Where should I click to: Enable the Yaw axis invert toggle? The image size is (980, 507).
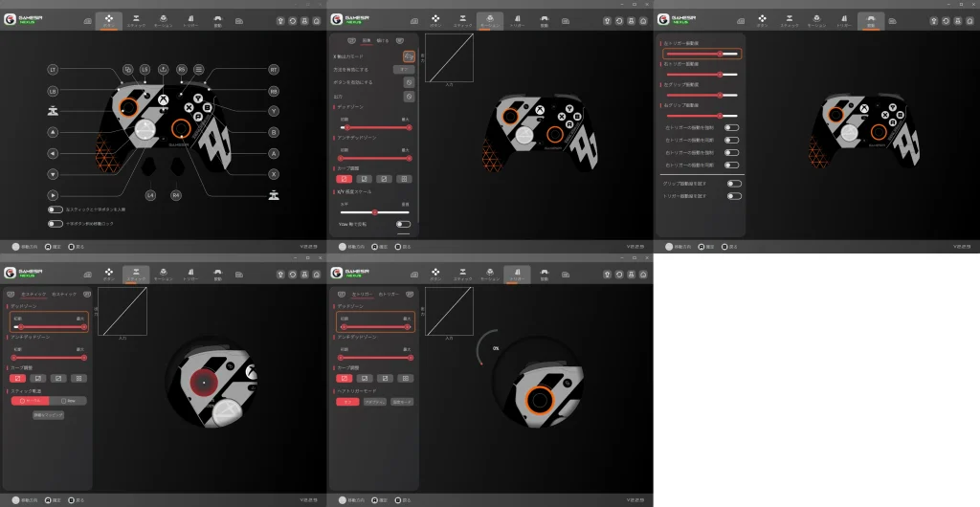403,223
